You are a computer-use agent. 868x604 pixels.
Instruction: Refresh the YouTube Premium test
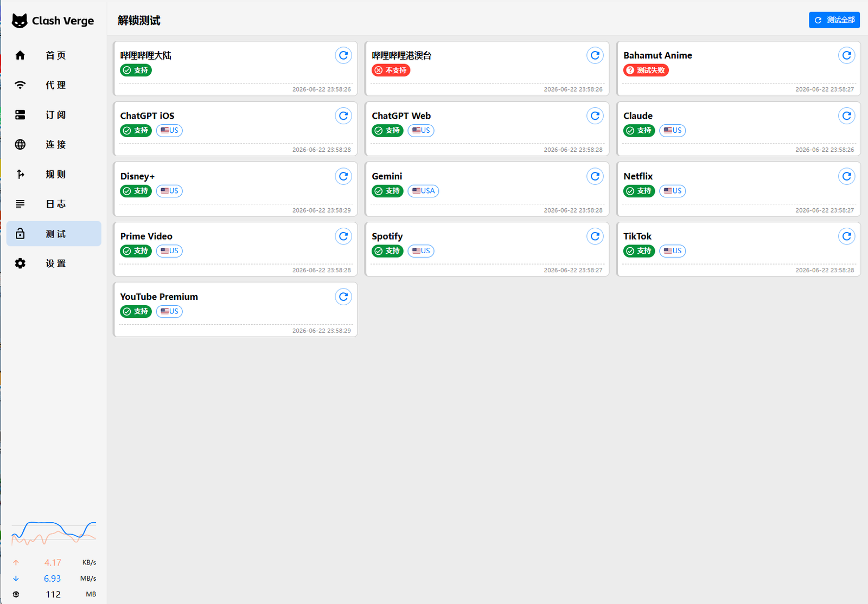click(343, 297)
